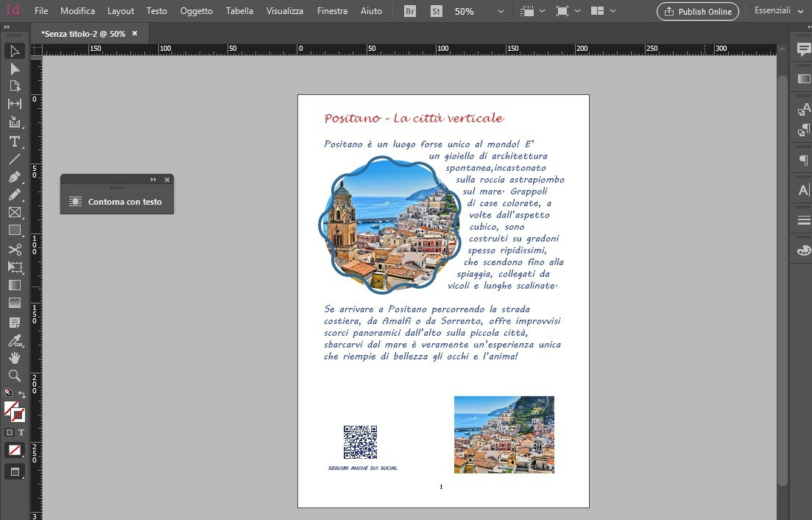The height and width of the screenshot is (520, 812).
Task: Open the paragraph panel icon on right dock
Action: pos(803,161)
